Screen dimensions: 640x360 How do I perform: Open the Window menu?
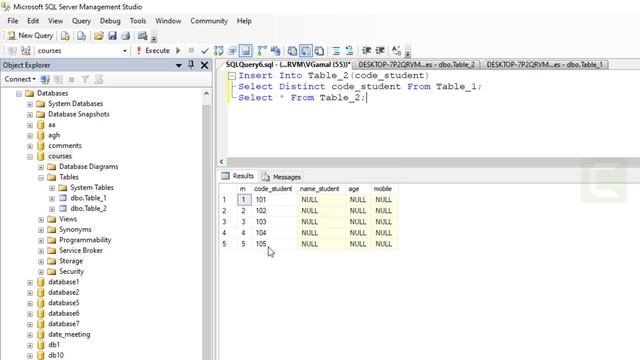(x=168, y=21)
